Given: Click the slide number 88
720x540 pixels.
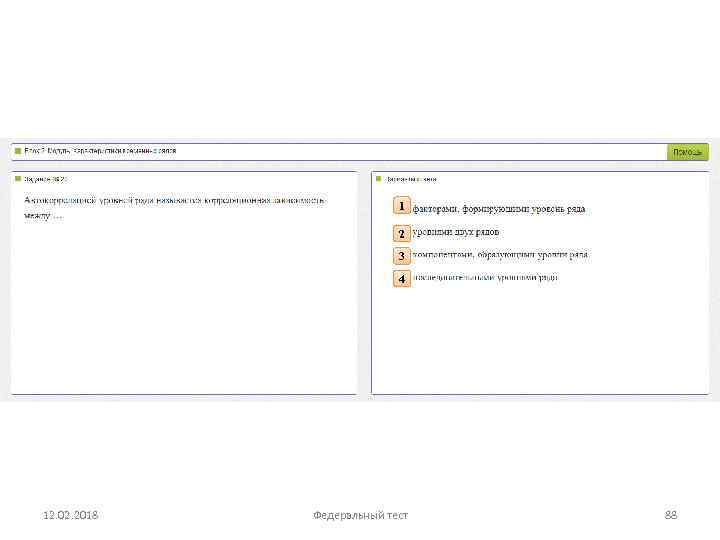Looking at the screenshot, I should (671, 515).
